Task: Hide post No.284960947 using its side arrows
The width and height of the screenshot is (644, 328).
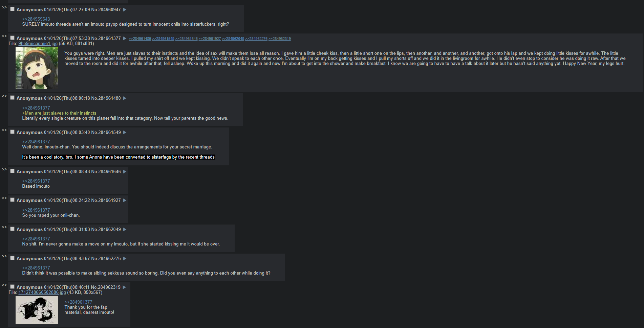Action: (x=4, y=7)
